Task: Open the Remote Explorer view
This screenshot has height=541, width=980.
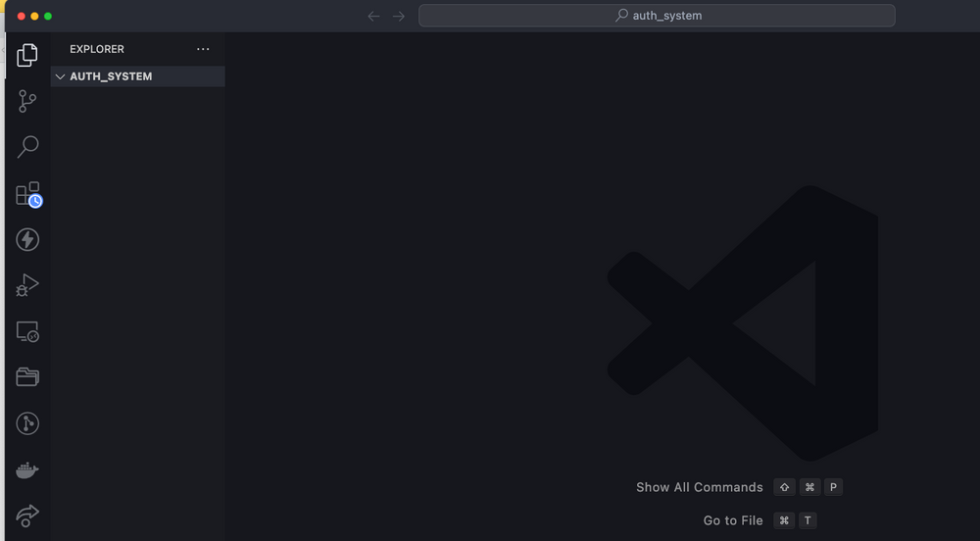Action: coord(27,332)
